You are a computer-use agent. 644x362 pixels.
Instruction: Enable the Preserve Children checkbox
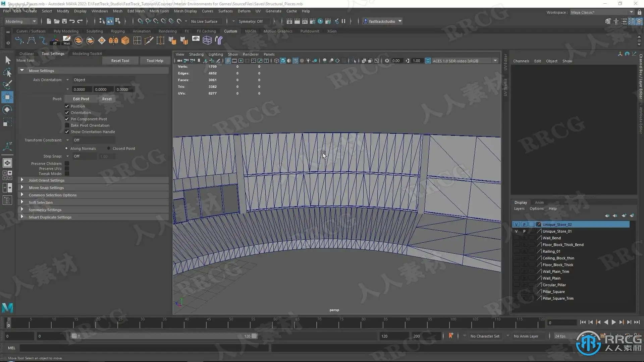[x=67, y=163]
